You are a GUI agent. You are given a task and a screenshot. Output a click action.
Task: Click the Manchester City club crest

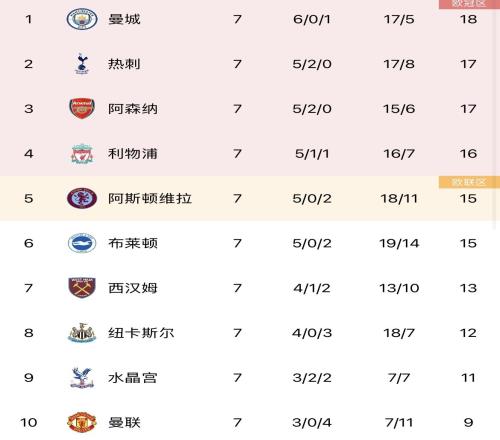pos(82,19)
